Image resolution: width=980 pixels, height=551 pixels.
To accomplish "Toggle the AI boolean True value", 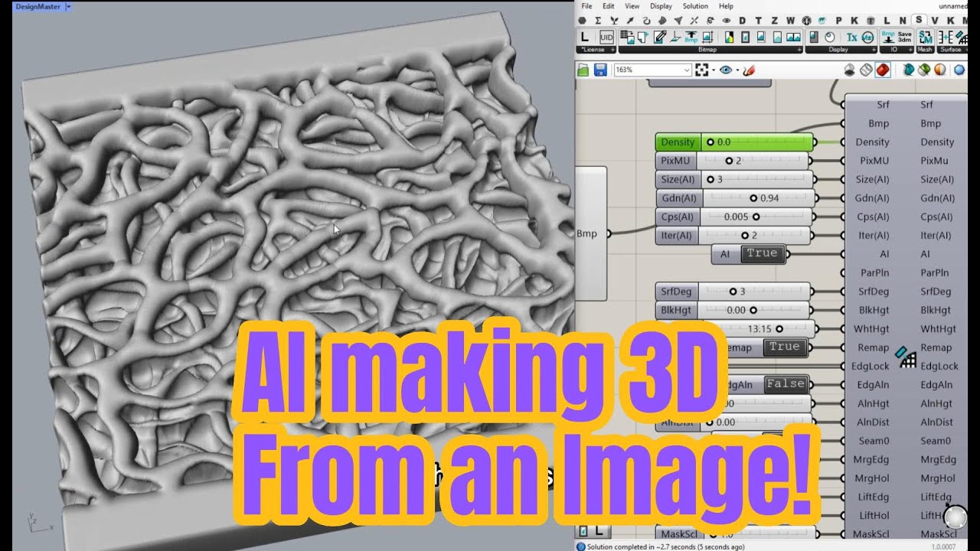I will (762, 253).
